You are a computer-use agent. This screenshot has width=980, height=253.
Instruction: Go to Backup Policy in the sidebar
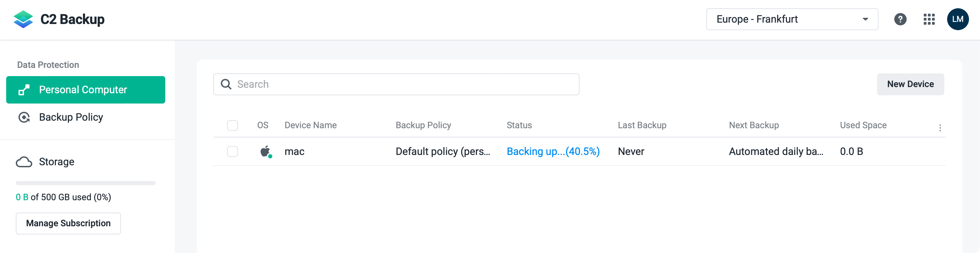pos(86,118)
